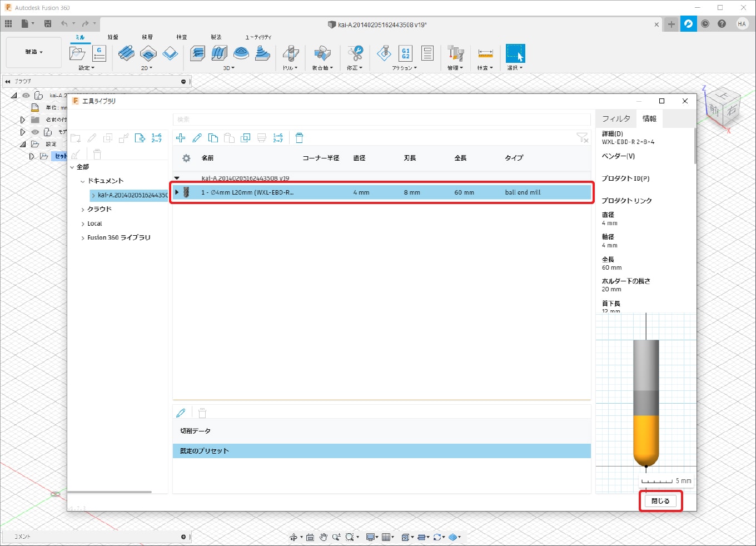Click the export library icon in the left panel

click(140, 138)
